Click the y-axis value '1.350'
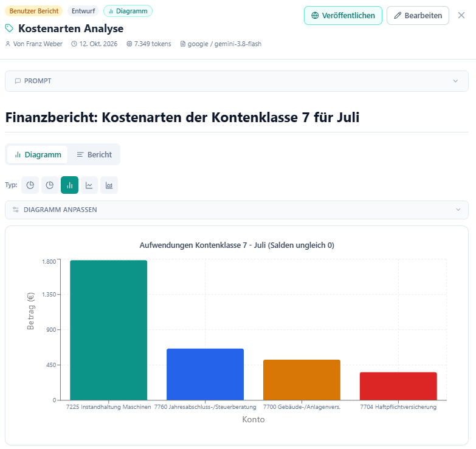 pyautogui.click(x=49, y=294)
